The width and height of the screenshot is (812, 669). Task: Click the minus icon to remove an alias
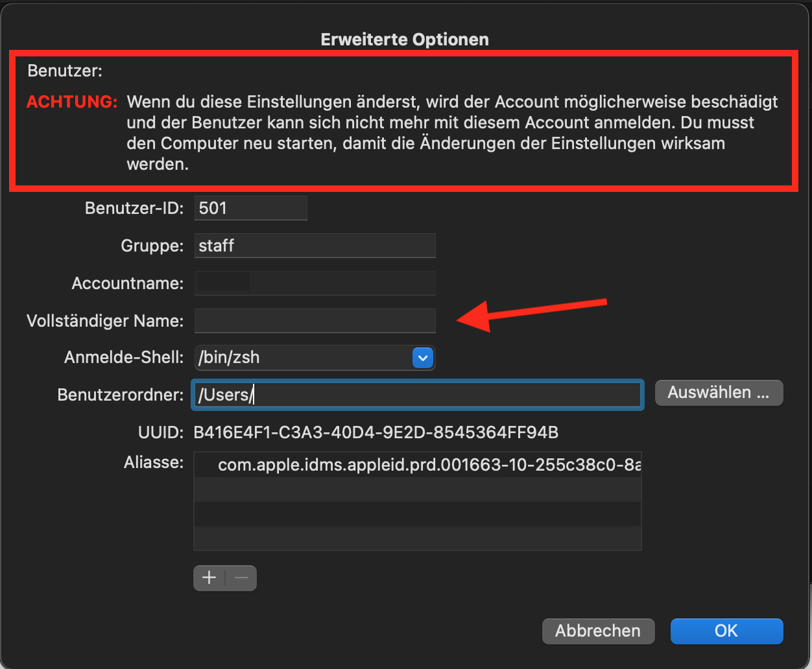point(241,578)
